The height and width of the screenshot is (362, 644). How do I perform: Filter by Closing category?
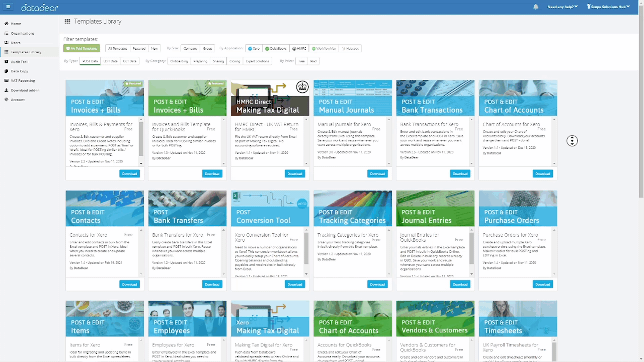pos(235,61)
